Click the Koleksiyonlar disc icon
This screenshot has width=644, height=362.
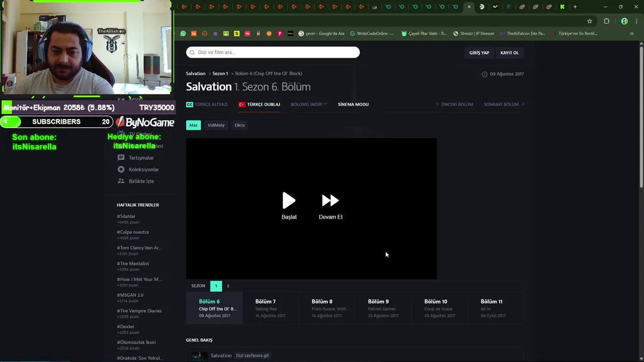[x=121, y=169]
